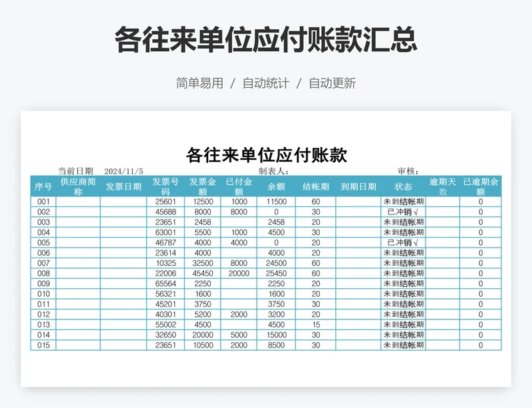Image resolution: width=532 pixels, height=408 pixels.
Task: Click balance cell 8500
Action: point(277,345)
